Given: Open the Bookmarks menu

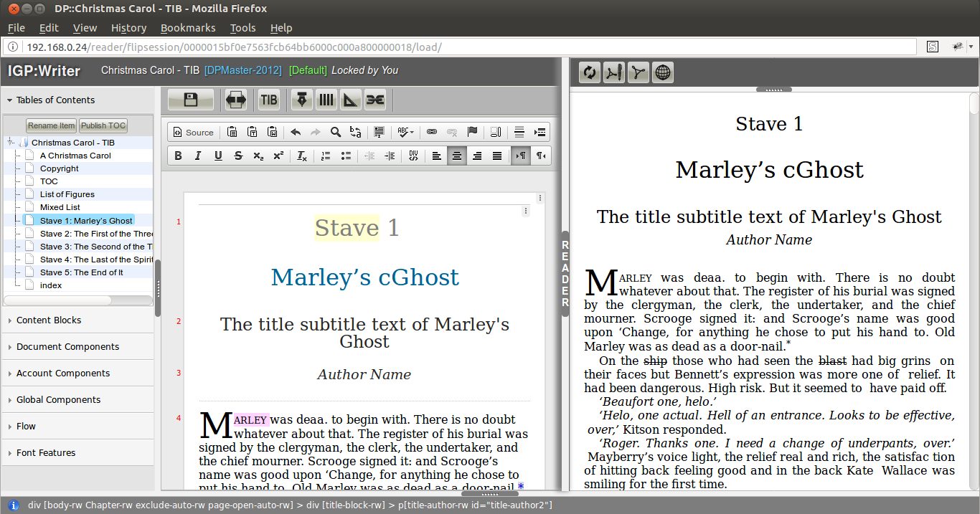Looking at the screenshot, I should click(x=188, y=28).
